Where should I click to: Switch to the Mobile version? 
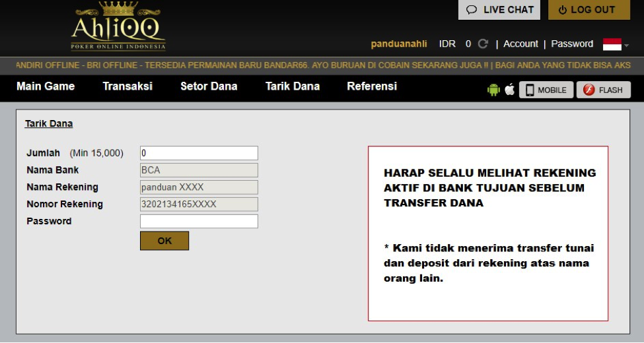click(546, 90)
